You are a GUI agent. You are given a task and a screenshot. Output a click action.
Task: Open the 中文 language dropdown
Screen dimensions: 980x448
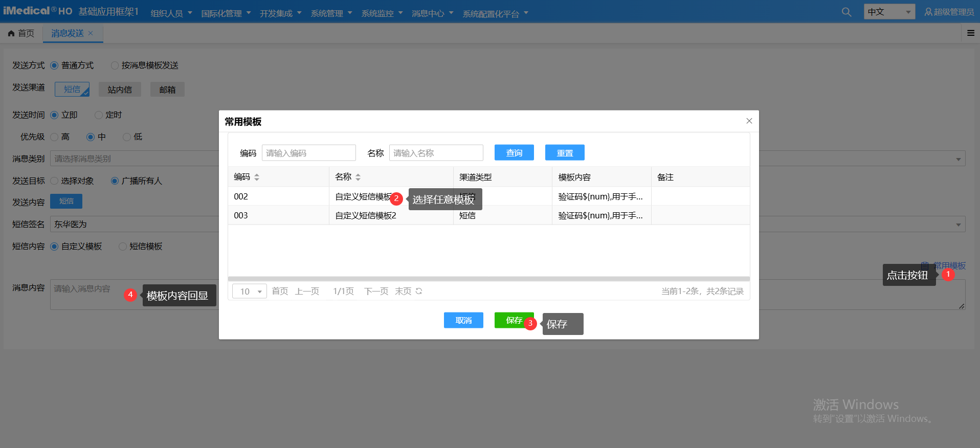click(889, 12)
